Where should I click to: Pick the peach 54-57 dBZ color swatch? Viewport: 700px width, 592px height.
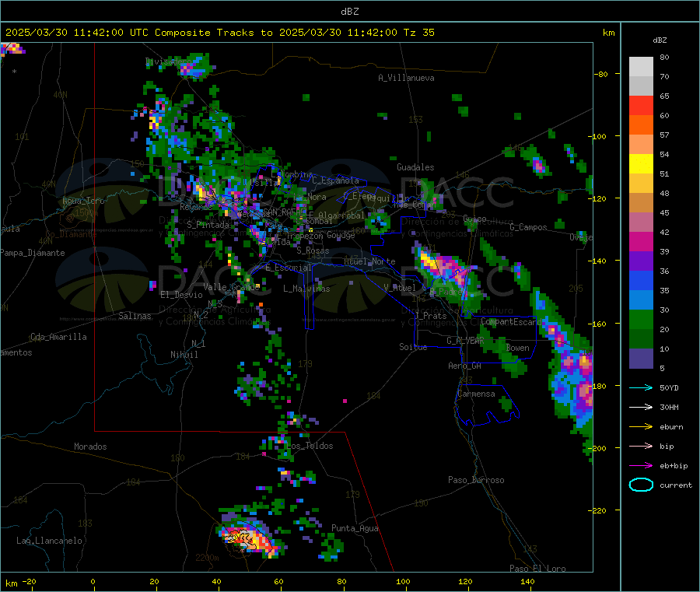(x=641, y=145)
